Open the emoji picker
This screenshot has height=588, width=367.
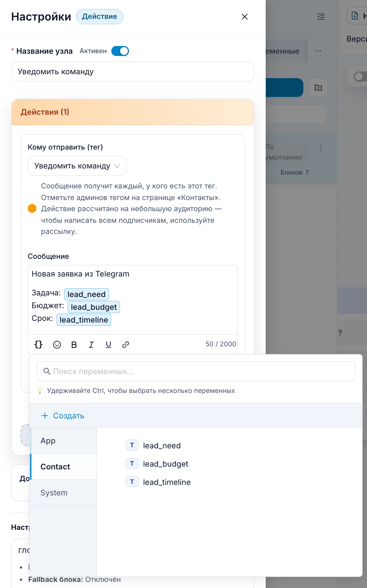click(57, 344)
